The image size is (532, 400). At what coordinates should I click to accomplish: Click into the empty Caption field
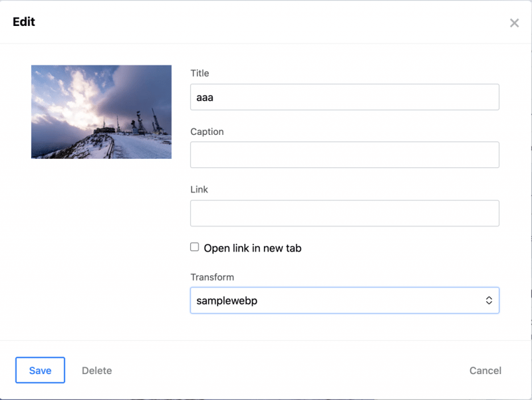pyautogui.click(x=344, y=155)
